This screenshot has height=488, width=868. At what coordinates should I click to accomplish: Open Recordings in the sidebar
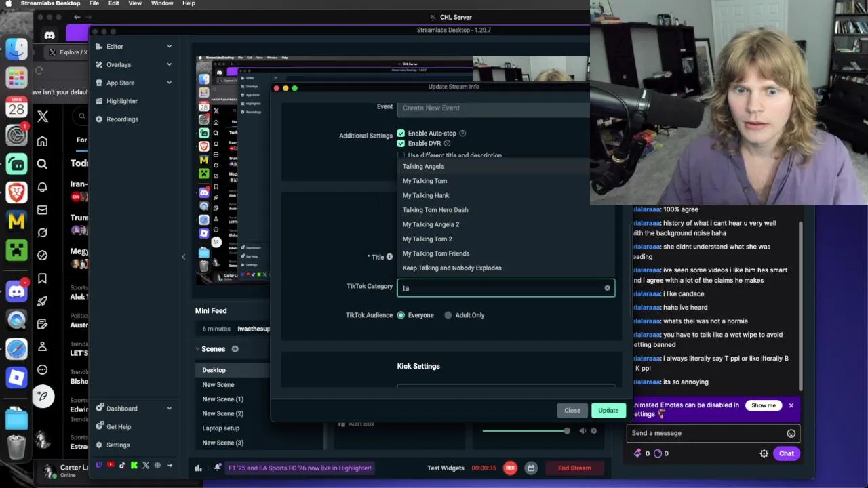pos(122,119)
